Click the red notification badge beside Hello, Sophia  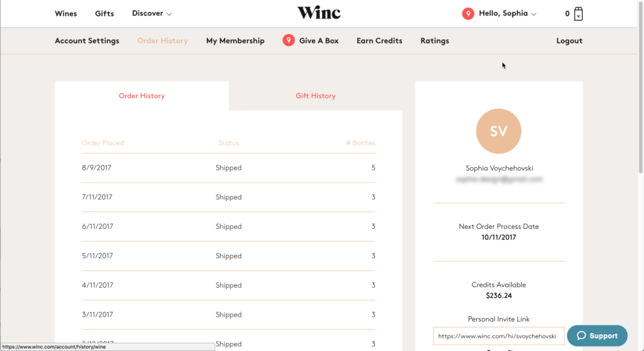point(468,13)
